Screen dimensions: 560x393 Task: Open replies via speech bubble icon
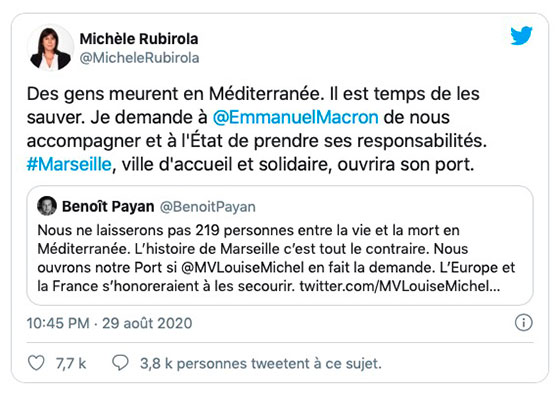[120, 363]
